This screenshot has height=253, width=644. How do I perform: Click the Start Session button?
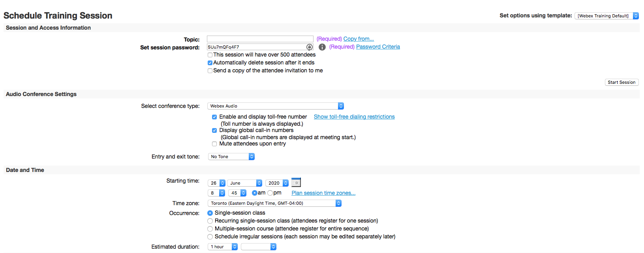[621, 82]
